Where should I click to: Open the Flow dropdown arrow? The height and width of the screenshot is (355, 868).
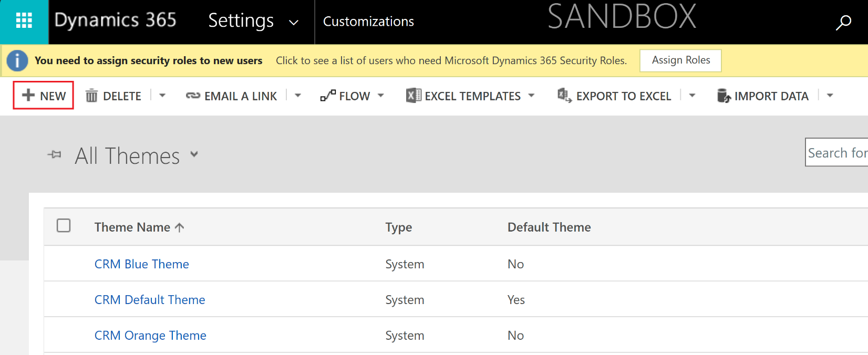pyautogui.click(x=381, y=96)
